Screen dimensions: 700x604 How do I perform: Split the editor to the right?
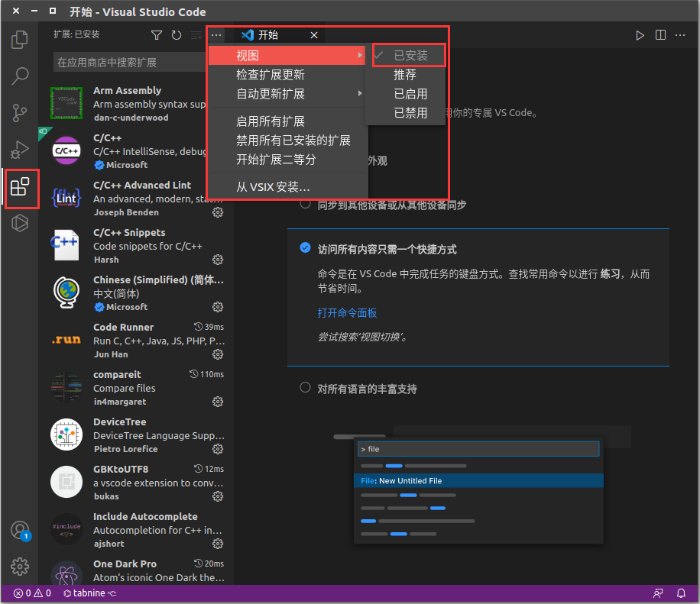point(660,35)
